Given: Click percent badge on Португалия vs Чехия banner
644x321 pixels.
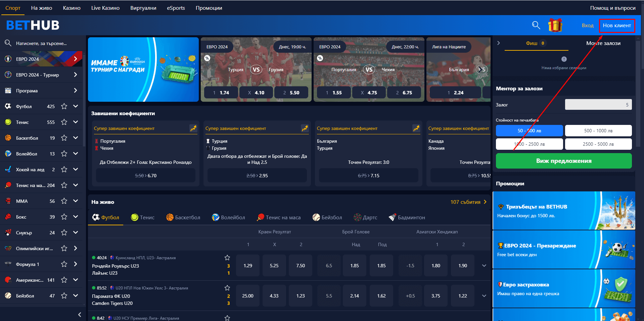Looking at the screenshot, I should pos(320,58).
